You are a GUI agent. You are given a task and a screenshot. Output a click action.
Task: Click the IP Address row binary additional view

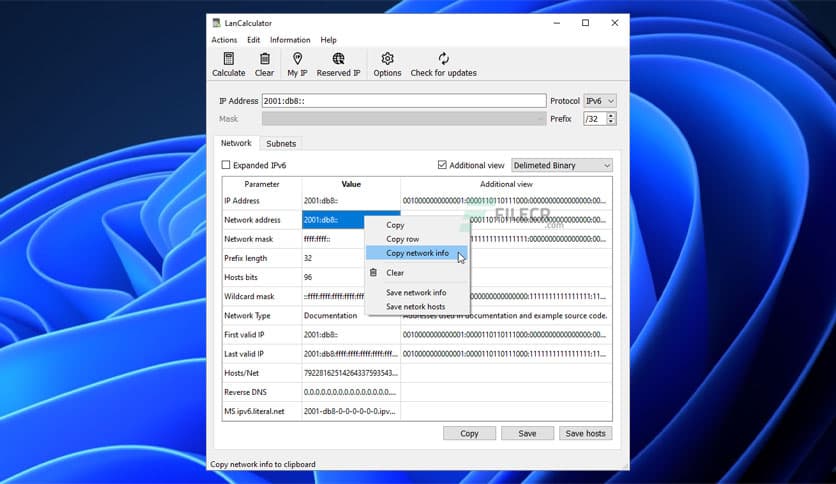point(506,201)
